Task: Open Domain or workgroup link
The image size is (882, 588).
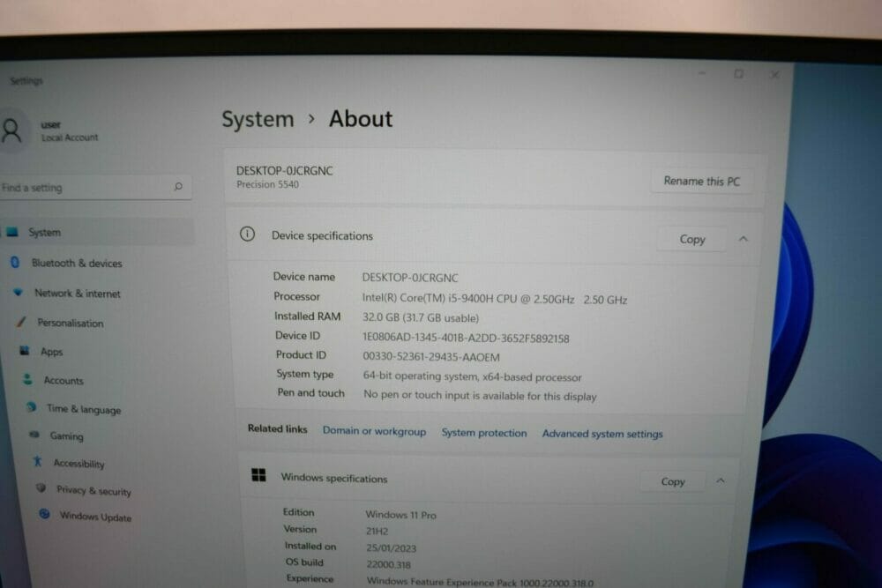Action: [x=374, y=431]
